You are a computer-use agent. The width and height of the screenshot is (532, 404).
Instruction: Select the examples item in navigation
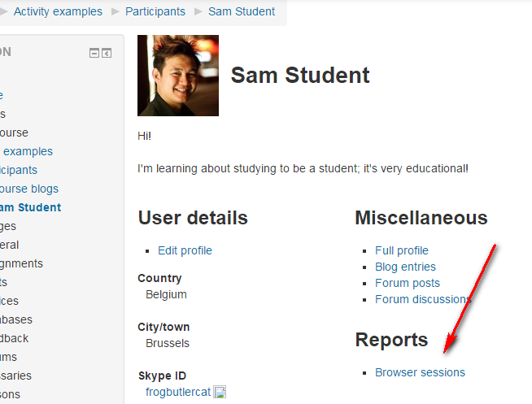28,151
